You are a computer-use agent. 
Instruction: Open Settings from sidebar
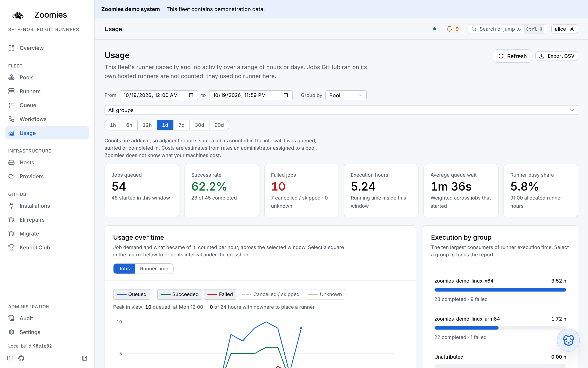(47, 332)
